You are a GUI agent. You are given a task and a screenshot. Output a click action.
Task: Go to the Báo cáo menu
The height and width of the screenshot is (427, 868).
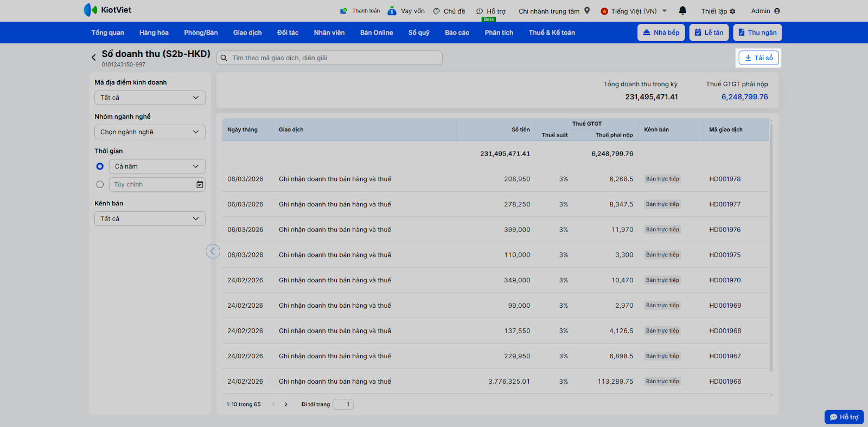pos(457,33)
